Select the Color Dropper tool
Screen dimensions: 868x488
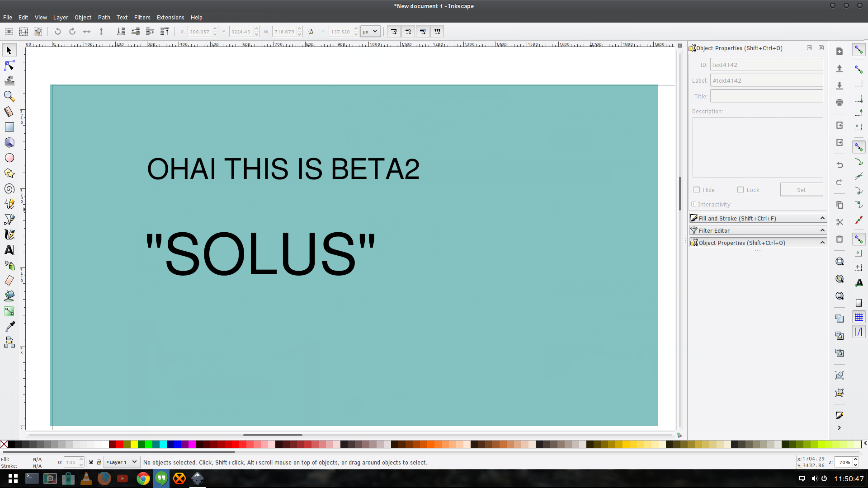tap(9, 327)
